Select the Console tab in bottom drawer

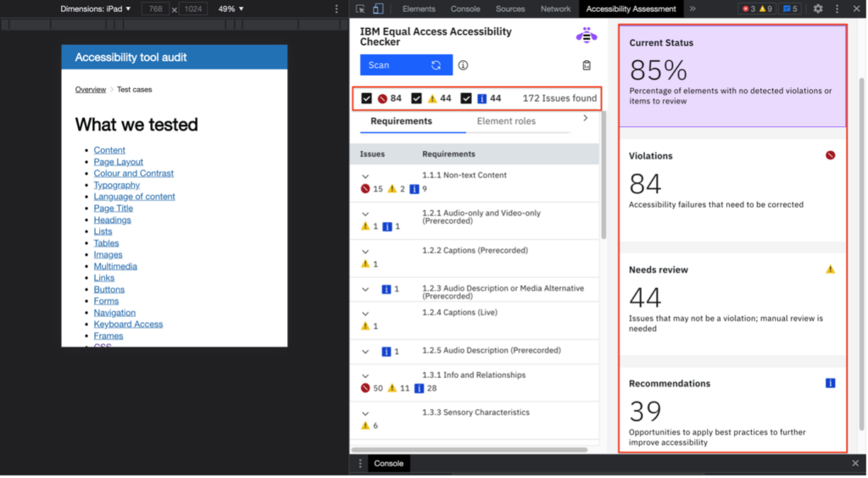point(388,464)
